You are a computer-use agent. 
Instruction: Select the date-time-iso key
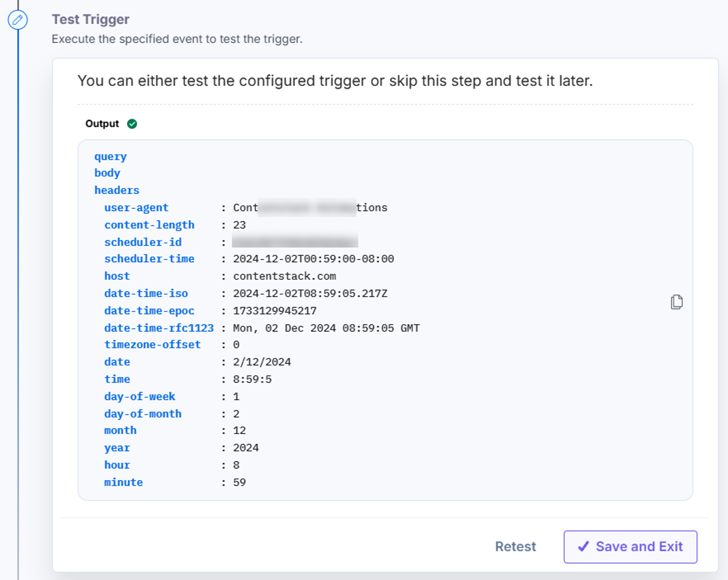point(146,293)
